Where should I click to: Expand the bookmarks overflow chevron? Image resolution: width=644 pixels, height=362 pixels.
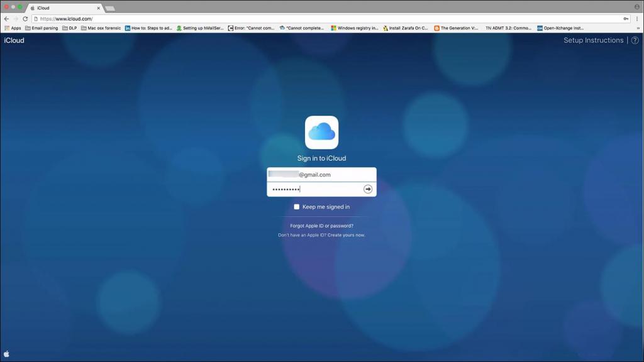(x=638, y=28)
